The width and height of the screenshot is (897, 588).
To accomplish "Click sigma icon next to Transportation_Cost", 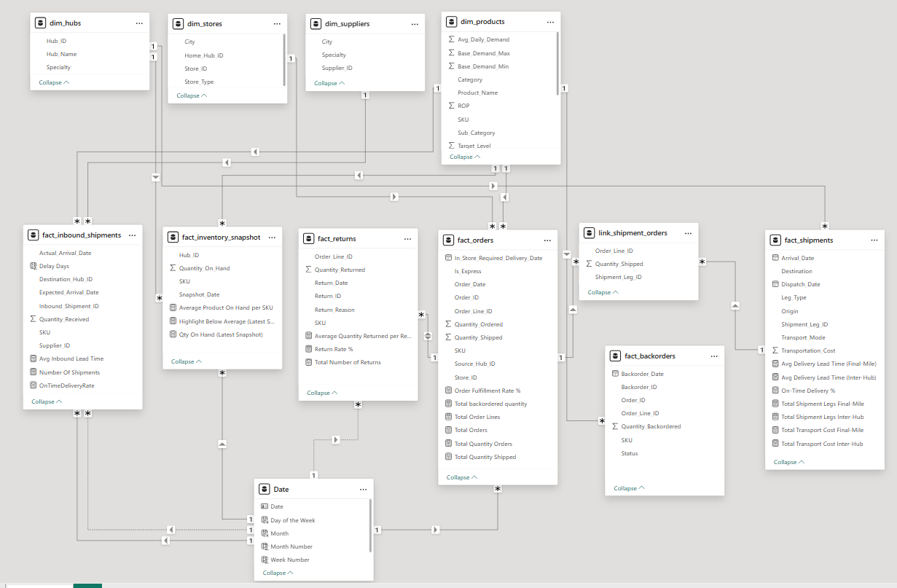I will click(x=775, y=350).
